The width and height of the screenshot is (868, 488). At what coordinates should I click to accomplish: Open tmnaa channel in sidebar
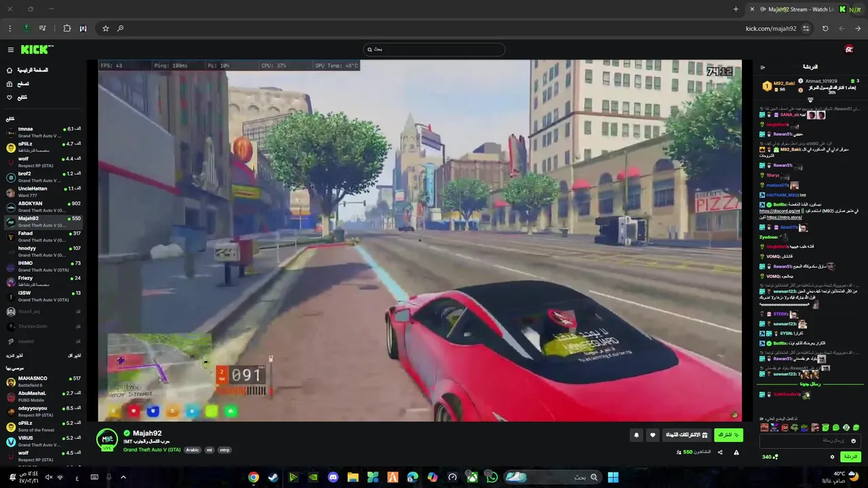(x=43, y=132)
